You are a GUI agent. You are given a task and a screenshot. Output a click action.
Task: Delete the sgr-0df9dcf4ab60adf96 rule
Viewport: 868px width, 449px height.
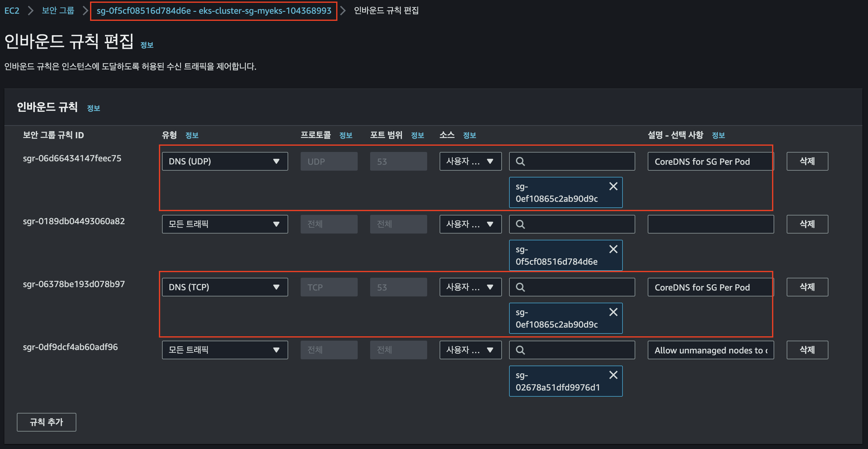coord(807,350)
